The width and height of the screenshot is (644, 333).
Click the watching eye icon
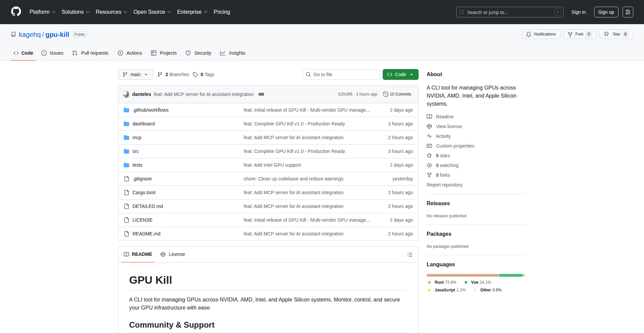pos(429,165)
